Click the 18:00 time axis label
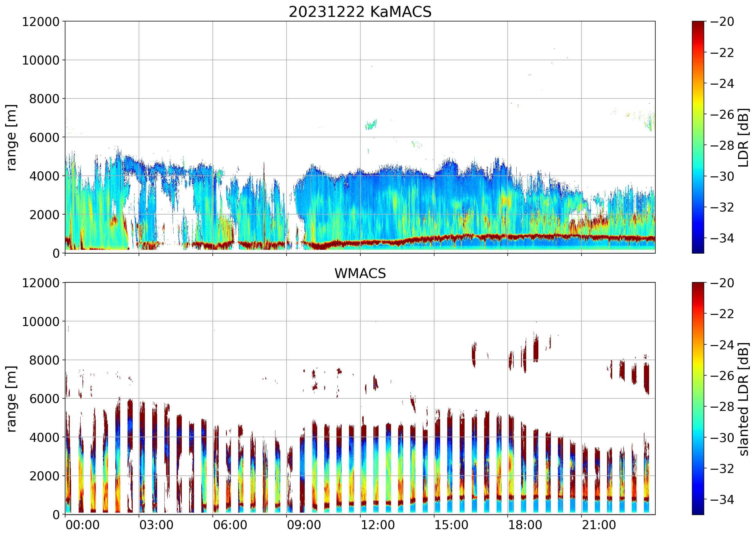The height and width of the screenshot is (537, 756). pyautogui.click(x=525, y=525)
